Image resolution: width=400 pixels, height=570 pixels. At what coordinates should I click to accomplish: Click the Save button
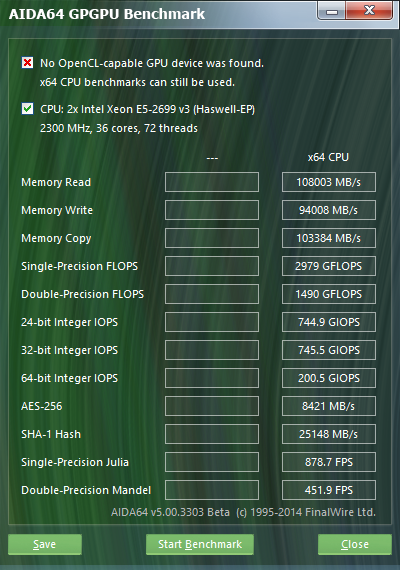pyautogui.click(x=45, y=544)
